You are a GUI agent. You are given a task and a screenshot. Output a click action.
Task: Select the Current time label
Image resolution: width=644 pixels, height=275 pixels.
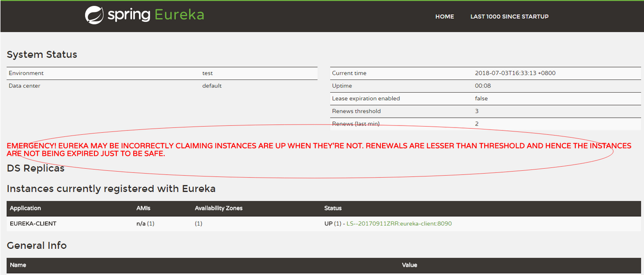pyautogui.click(x=349, y=73)
